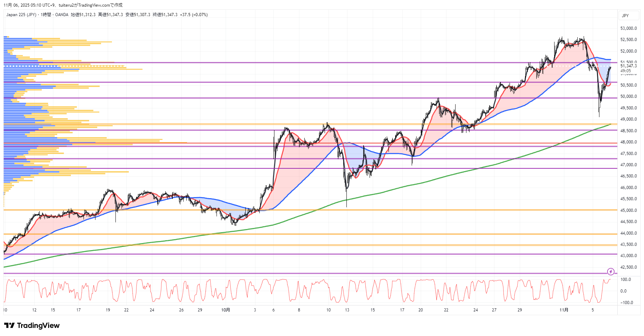Click the 1時間 timeframe label

click(x=46, y=15)
